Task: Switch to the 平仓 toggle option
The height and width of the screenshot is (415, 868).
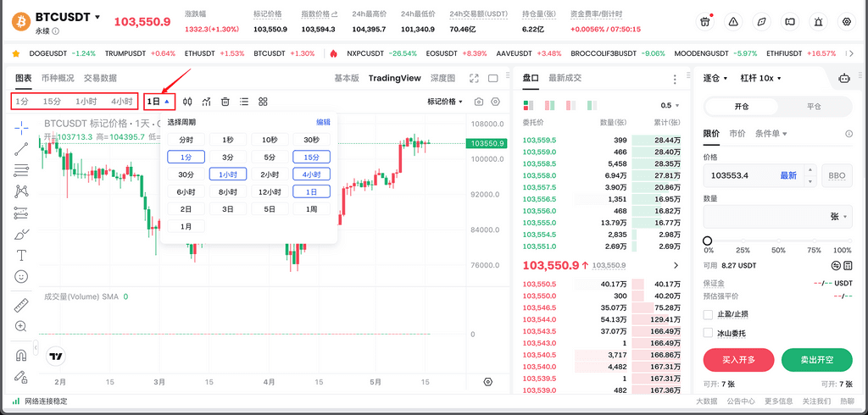Action: tap(814, 107)
